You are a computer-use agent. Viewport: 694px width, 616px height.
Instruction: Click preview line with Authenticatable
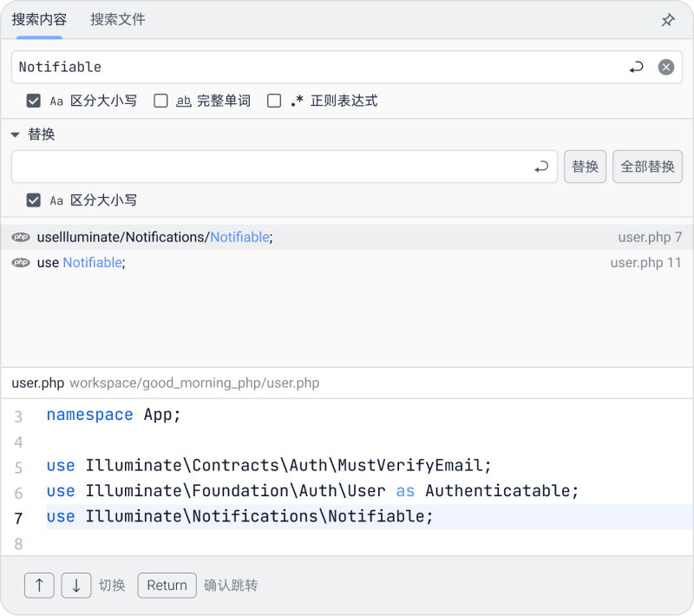[312, 491]
